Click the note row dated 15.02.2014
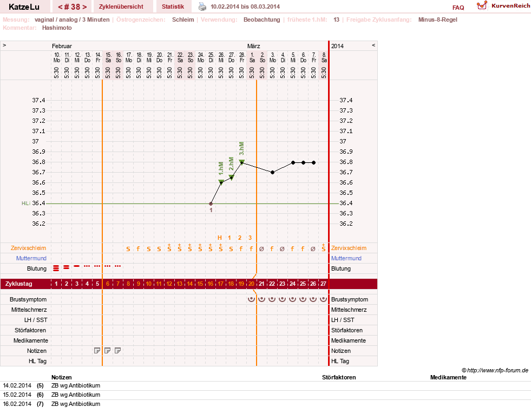The width and height of the screenshot is (531, 420). 265,395
